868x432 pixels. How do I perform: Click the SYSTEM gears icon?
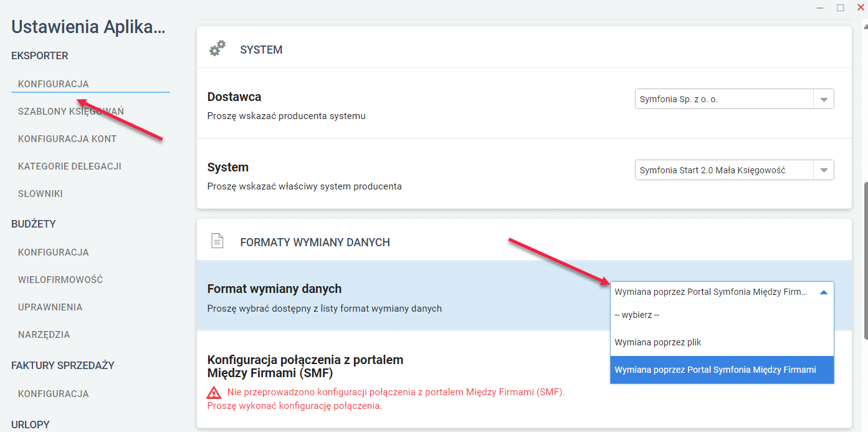coord(217,49)
